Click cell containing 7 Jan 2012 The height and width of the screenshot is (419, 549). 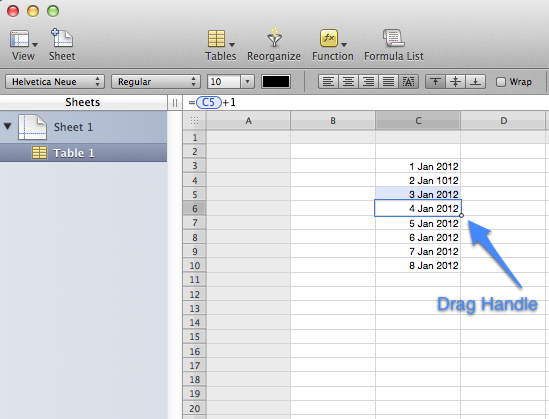418,251
